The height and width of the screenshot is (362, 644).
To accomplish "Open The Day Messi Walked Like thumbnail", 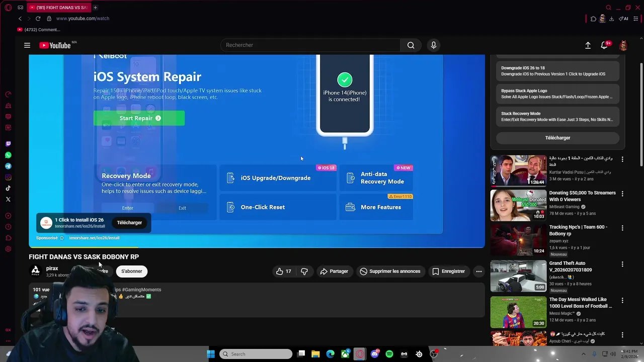I will coord(518,312).
